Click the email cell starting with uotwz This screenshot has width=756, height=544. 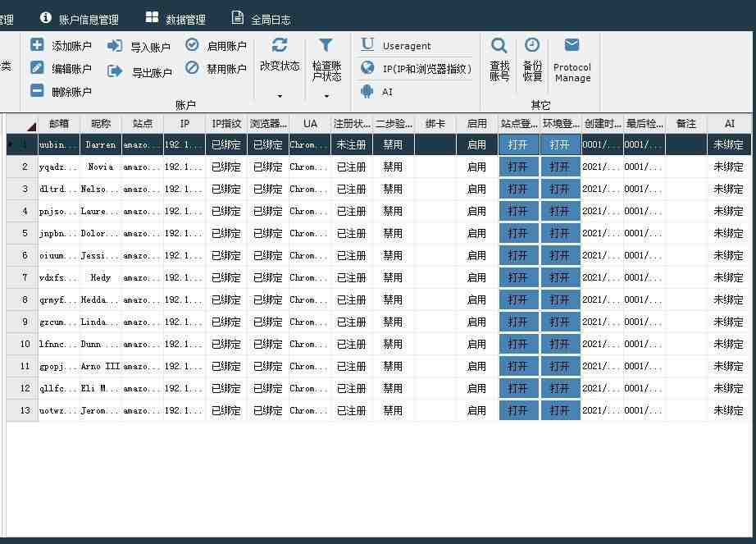pos(59,410)
